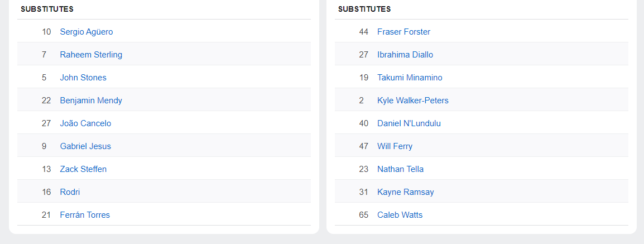Click the Ibrahima Diallo link
The image size is (644, 244).
click(405, 55)
